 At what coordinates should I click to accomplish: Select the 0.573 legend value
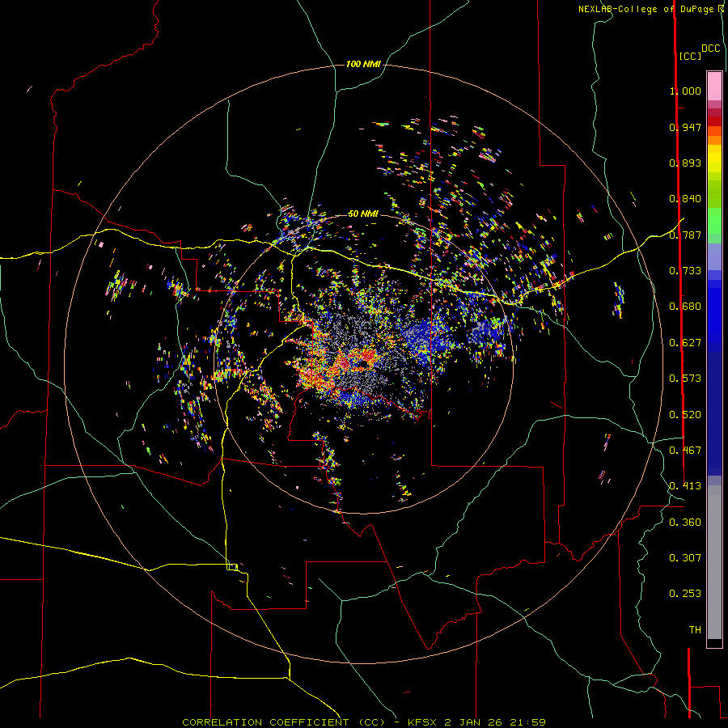685,379
